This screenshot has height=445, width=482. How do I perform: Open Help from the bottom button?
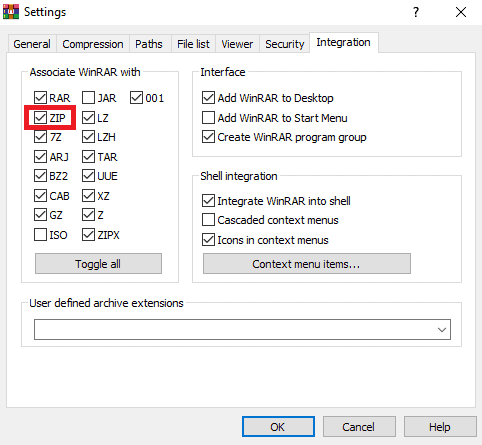coord(440,426)
